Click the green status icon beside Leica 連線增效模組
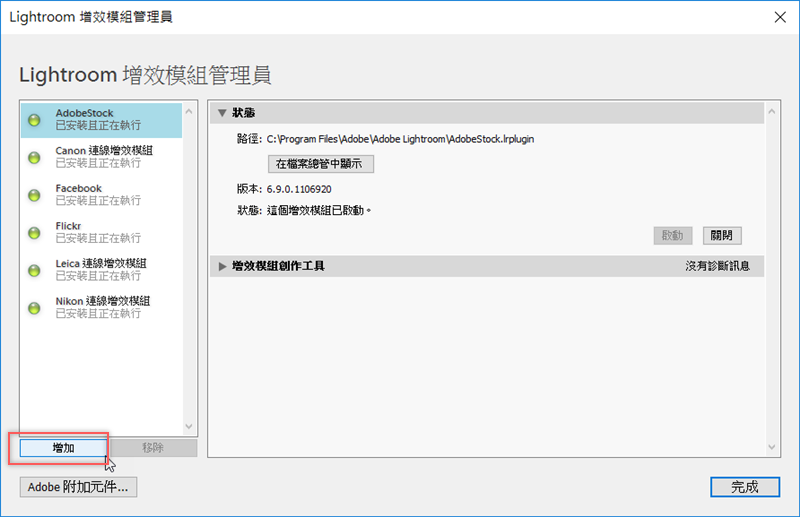This screenshot has height=517, width=800. coord(34,270)
